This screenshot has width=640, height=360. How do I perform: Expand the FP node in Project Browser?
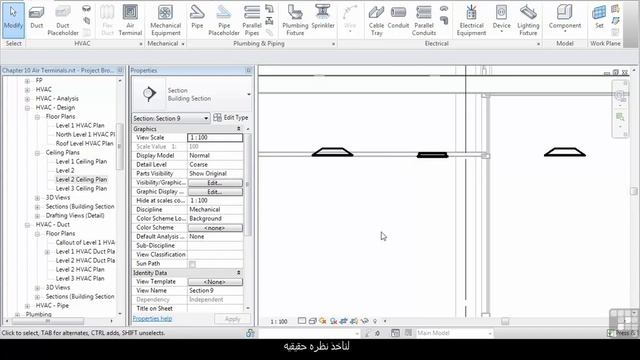(x=27, y=81)
